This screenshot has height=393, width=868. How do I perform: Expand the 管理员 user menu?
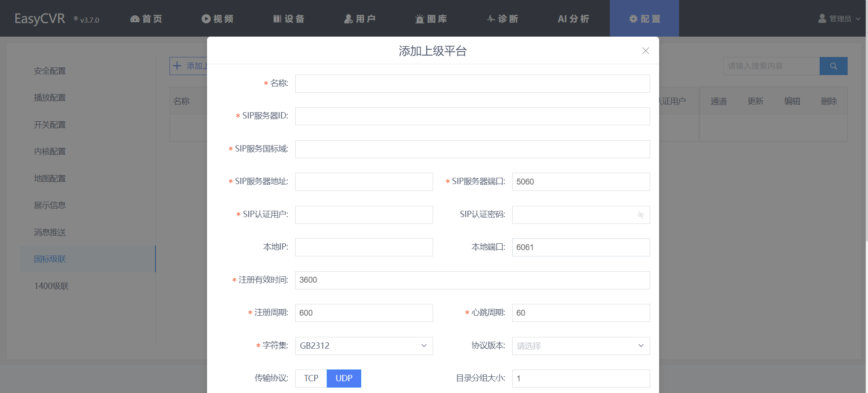(x=840, y=19)
